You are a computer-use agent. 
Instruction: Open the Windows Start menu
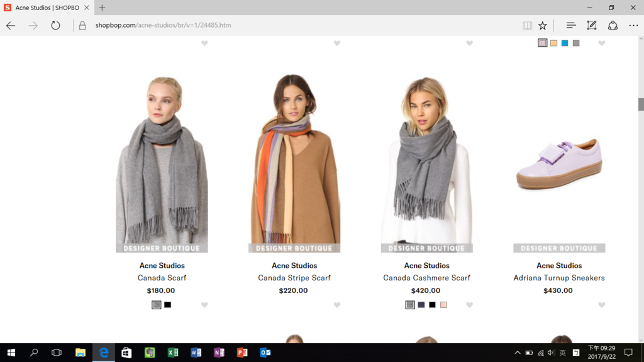(x=11, y=353)
